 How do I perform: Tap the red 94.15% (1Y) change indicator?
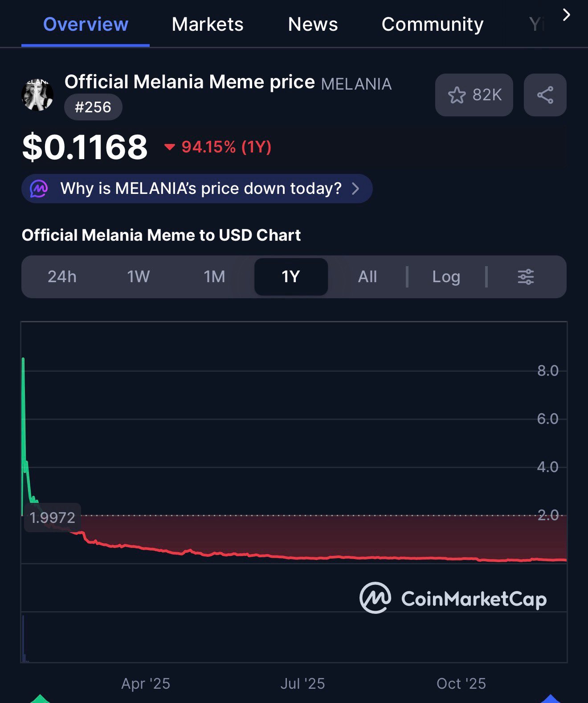(218, 147)
